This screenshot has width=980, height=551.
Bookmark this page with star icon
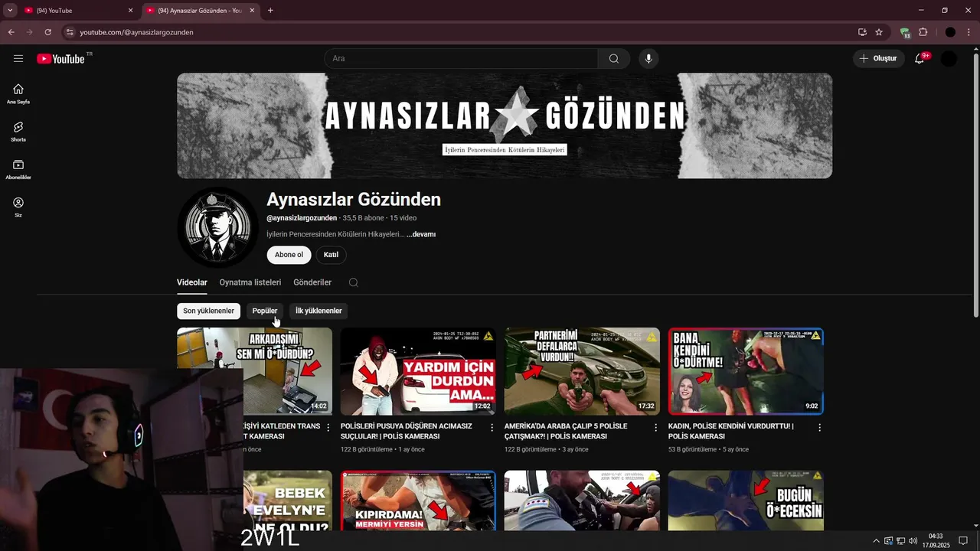tap(879, 32)
